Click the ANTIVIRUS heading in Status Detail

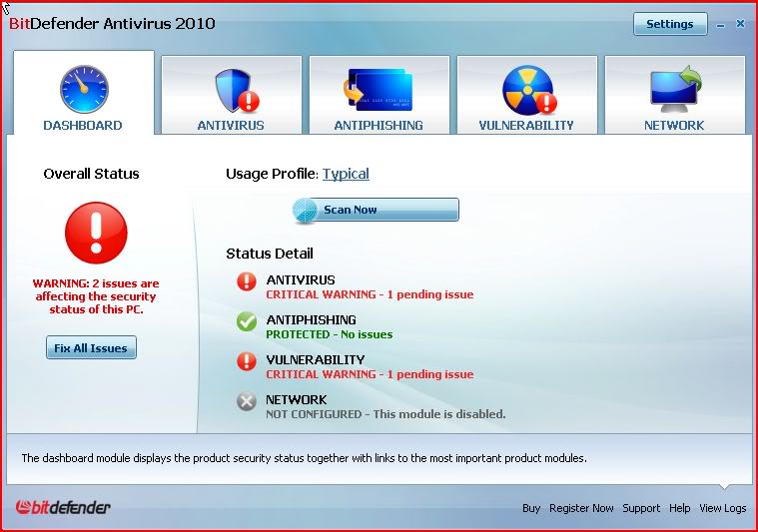tap(301, 280)
